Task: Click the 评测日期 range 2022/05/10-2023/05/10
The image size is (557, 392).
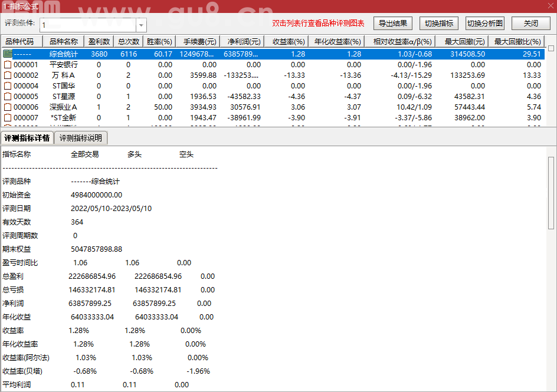Action: 111,209
